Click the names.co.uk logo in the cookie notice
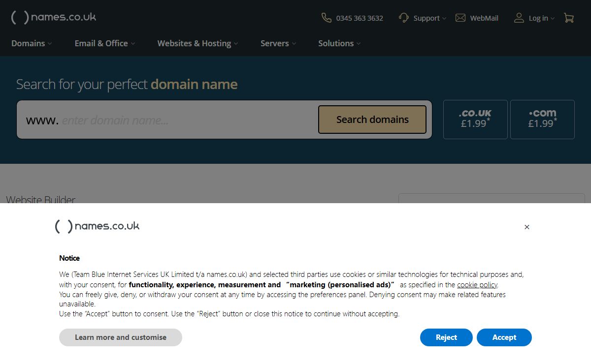Screen dimensions: 591x364 coord(97,226)
